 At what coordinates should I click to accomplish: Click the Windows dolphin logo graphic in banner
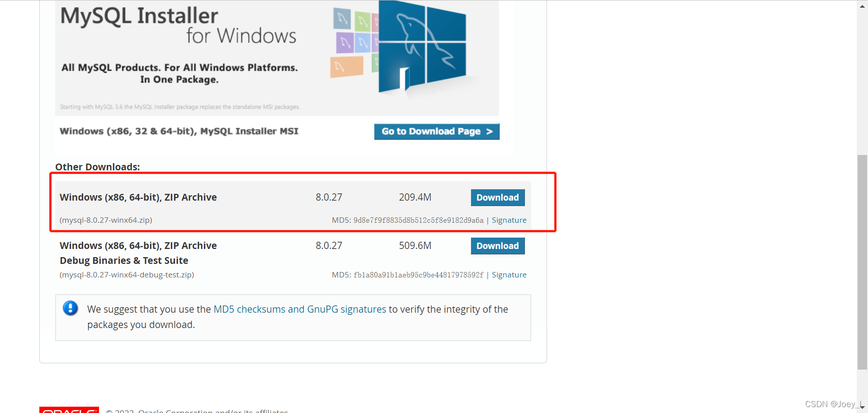coord(422,47)
